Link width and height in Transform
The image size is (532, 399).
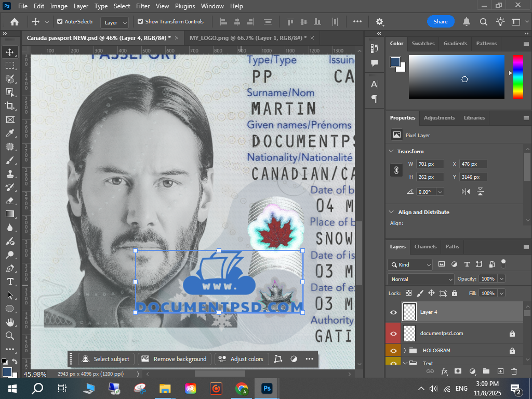click(x=396, y=170)
